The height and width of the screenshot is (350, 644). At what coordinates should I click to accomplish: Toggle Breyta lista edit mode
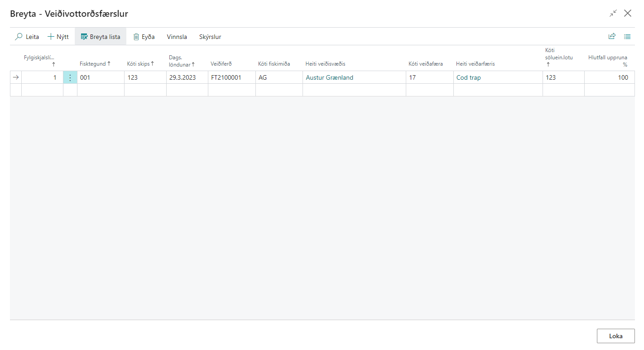[x=100, y=37]
